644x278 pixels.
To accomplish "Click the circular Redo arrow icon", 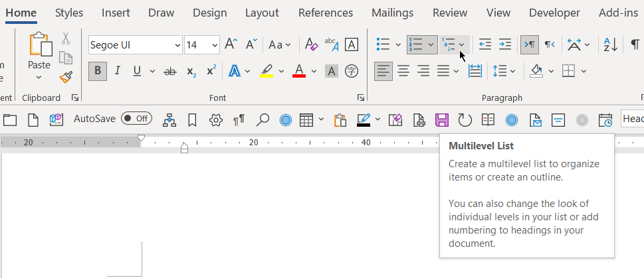I will (465, 120).
